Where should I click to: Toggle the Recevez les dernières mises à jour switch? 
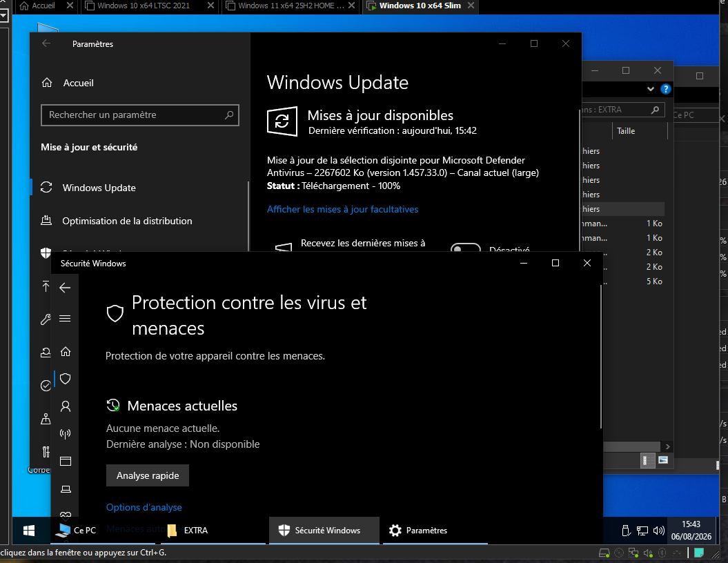point(465,248)
